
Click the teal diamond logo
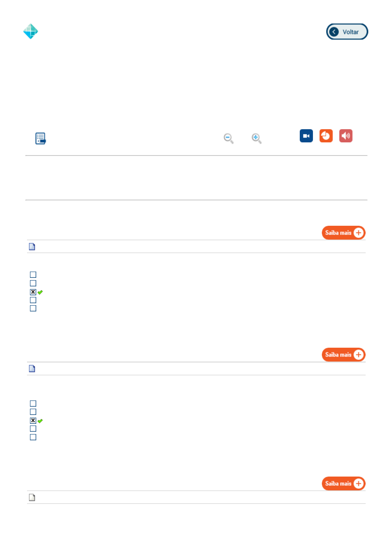point(31,31)
